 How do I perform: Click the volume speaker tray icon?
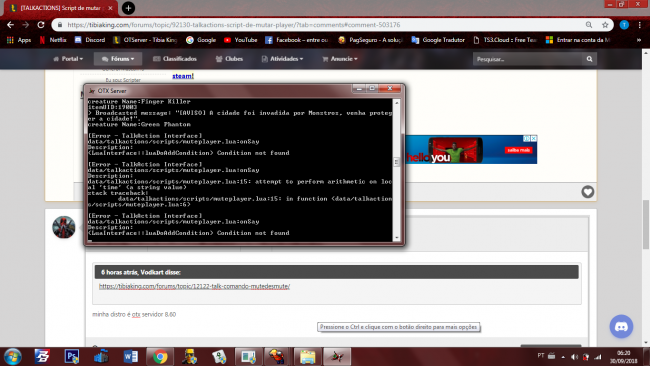(574, 356)
